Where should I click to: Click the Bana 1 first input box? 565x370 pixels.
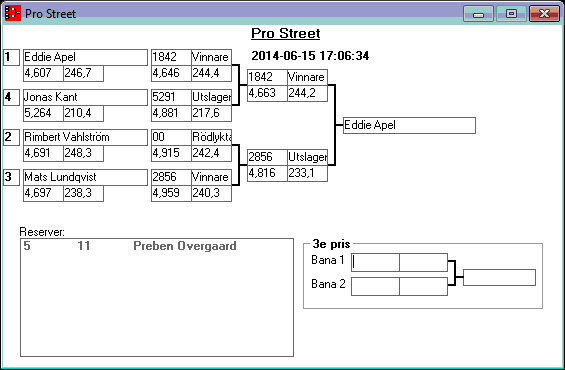(x=375, y=262)
